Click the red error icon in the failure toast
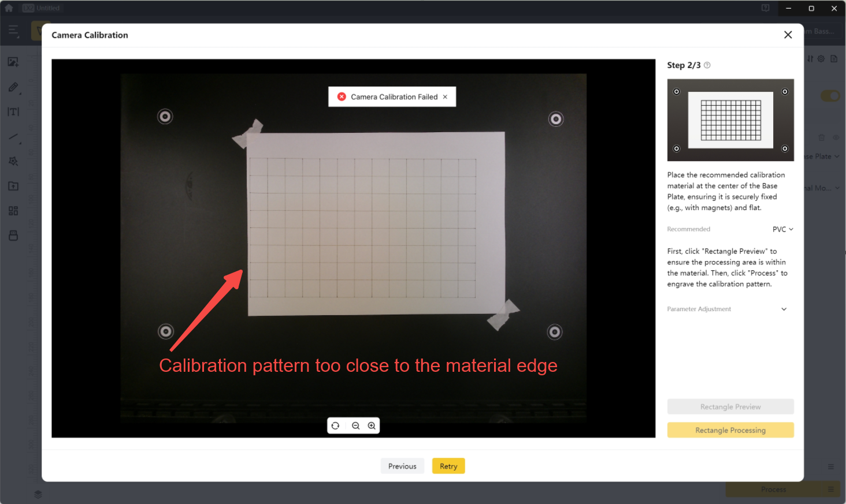 [x=342, y=97]
